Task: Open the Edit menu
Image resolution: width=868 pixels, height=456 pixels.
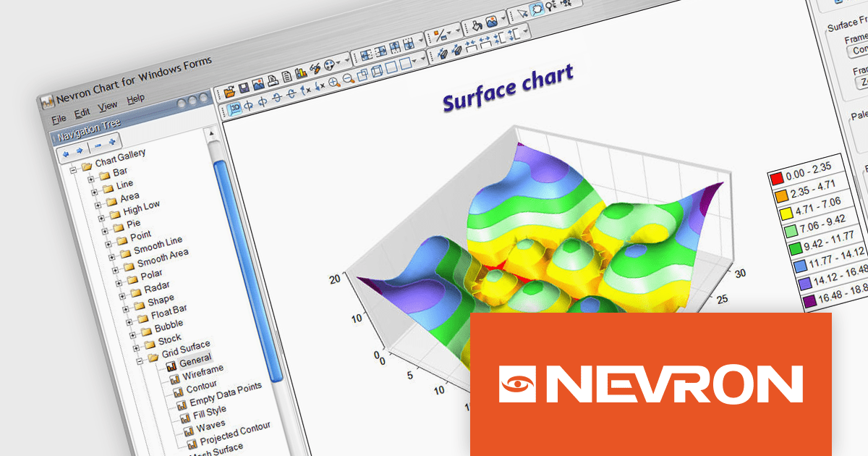Action: 82,113
